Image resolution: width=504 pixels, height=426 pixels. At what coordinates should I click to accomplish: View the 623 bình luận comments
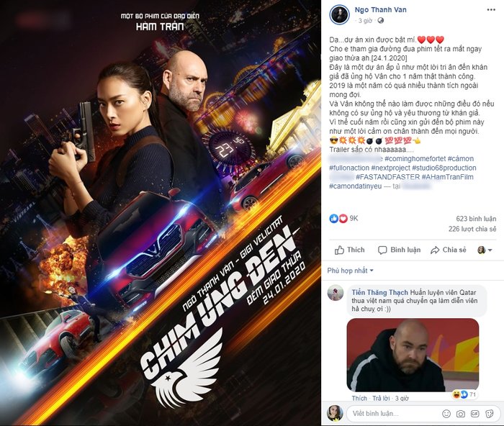pyautogui.click(x=476, y=219)
